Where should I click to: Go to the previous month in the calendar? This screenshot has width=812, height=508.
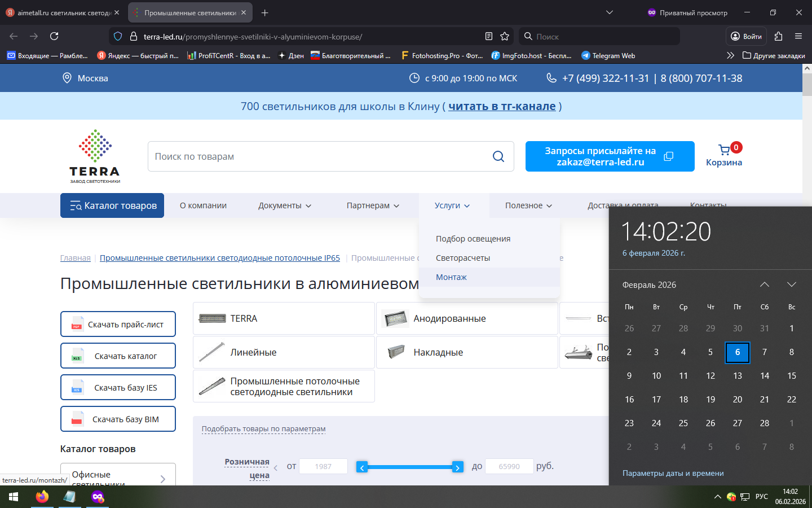pyautogui.click(x=764, y=284)
